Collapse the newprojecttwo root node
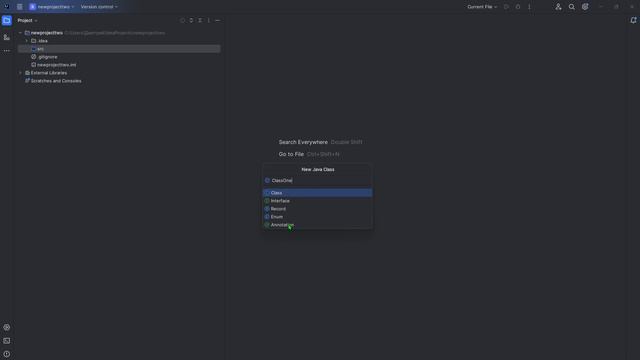Image resolution: width=640 pixels, height=360 pixels. [x=20, y=33]
